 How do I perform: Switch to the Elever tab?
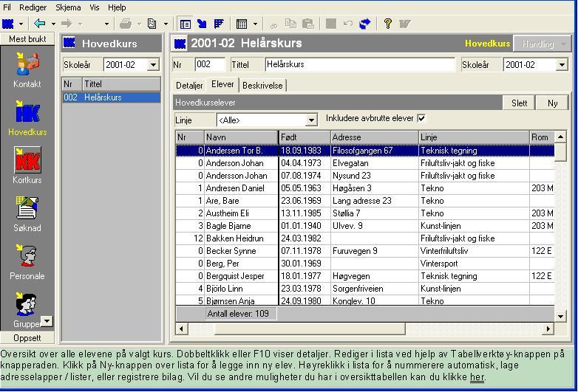(x=222, y=84)
